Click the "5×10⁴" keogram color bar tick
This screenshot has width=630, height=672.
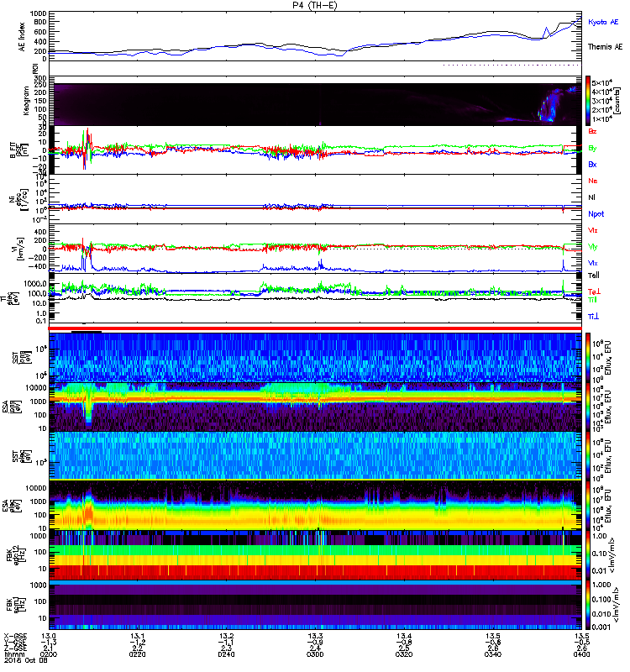[602, 82]
